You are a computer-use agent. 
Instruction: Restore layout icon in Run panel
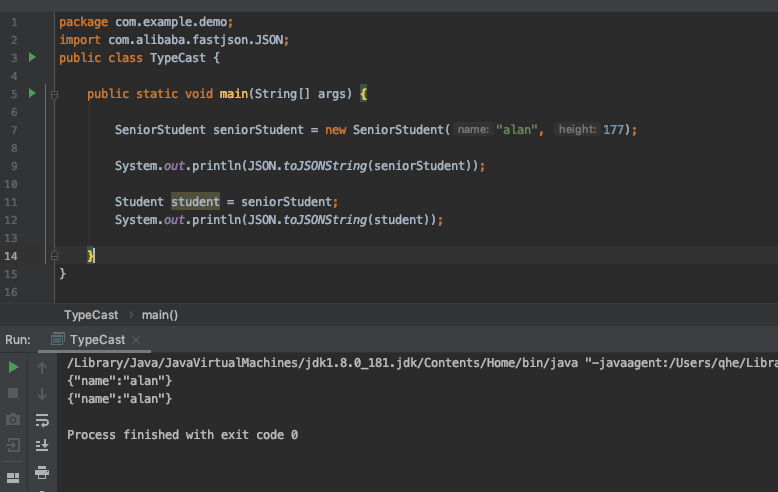(13, 478)
